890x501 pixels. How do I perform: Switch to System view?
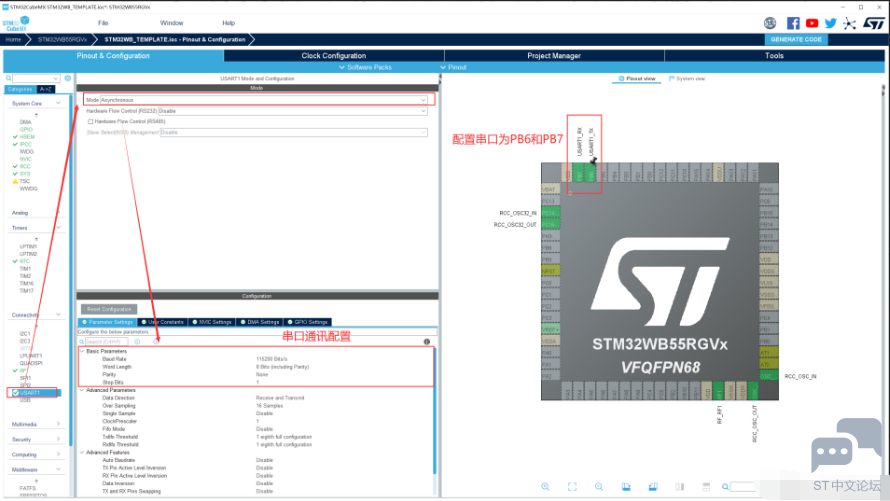pyautogui.click(x=687, y=79)
